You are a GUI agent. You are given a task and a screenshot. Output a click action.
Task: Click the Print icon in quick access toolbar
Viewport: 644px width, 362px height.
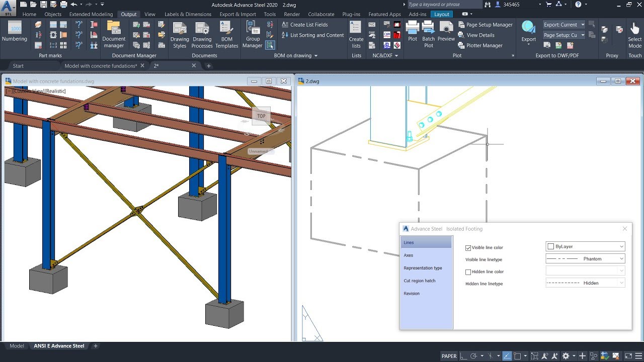coord(64,5)
